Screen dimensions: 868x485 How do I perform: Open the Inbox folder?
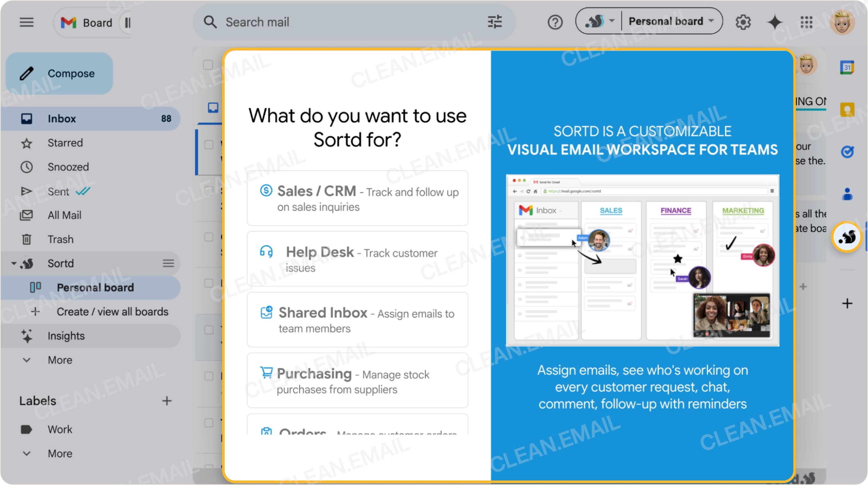pyautogui.click(x=62, y=118)
